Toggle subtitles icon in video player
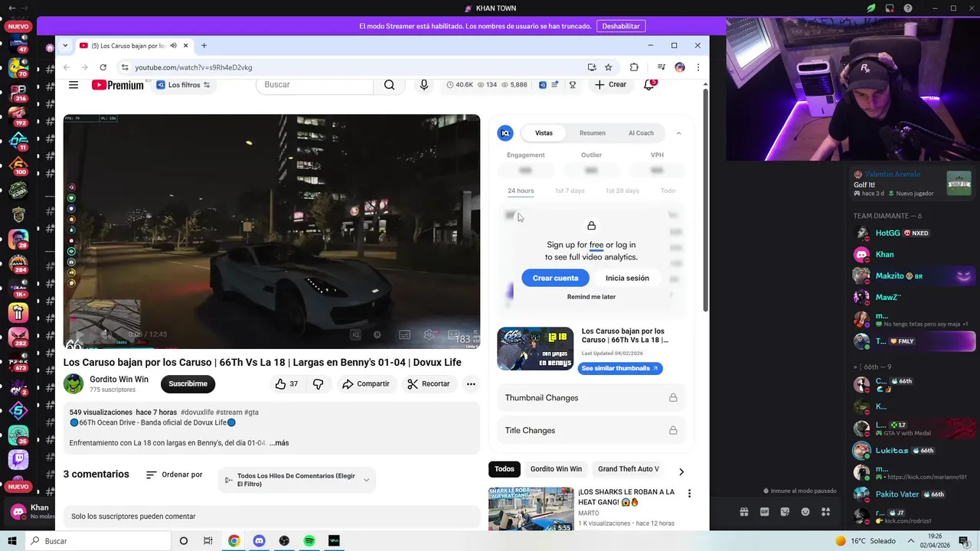This screenshot has height=551, width=980. [404, 334]
